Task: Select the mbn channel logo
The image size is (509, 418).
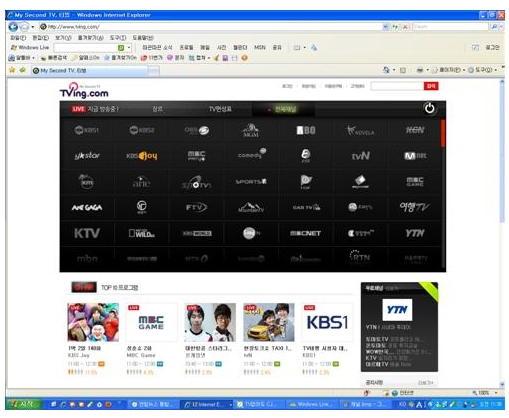Action: 87,258
